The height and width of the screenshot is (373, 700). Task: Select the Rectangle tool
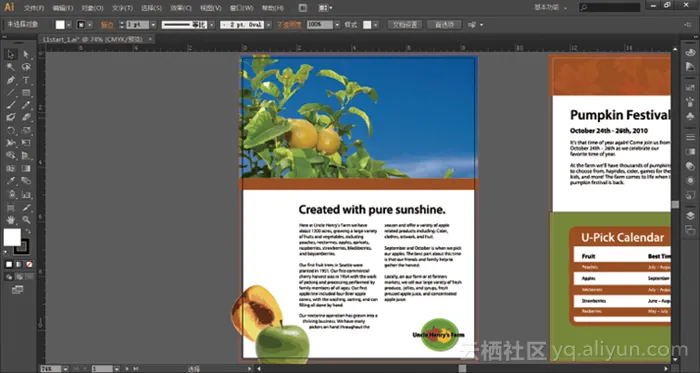[26, 93]
